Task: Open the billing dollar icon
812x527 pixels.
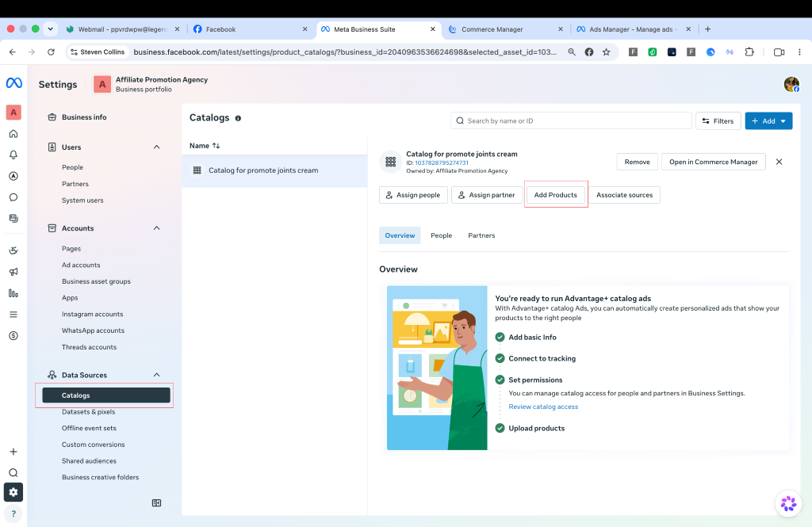Action: tap(13, 335)
